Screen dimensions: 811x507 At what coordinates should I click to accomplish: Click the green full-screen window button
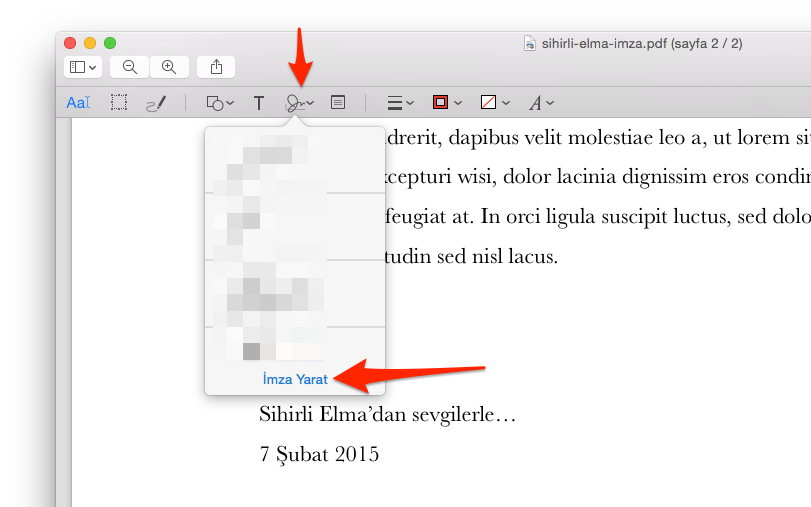110,43
